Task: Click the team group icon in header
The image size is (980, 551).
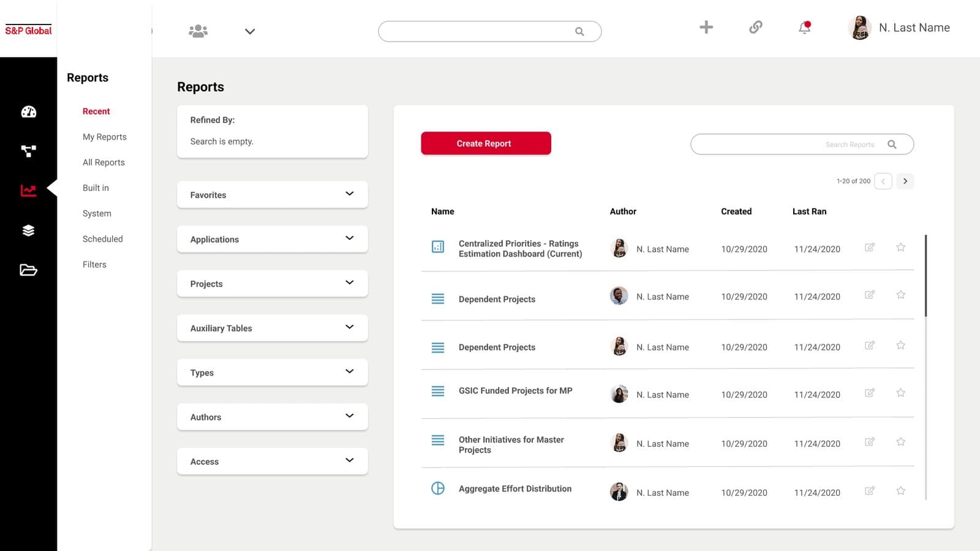Action: (x=198, y=31)
